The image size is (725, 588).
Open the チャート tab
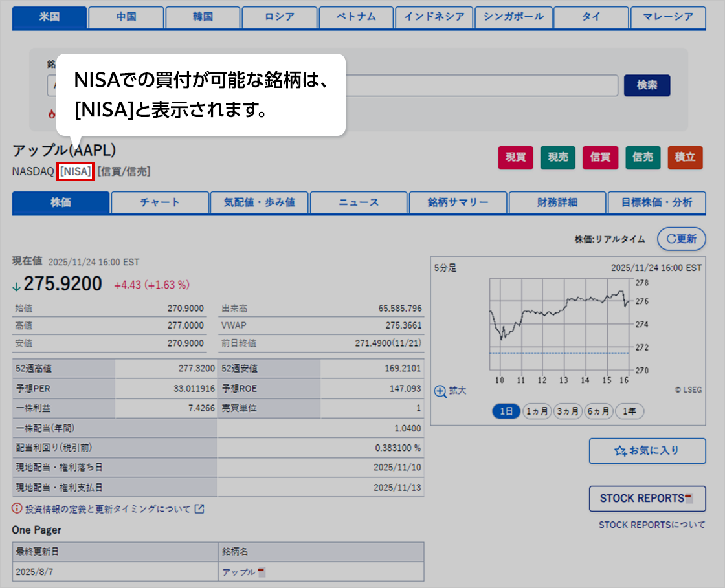click(160, 202)
